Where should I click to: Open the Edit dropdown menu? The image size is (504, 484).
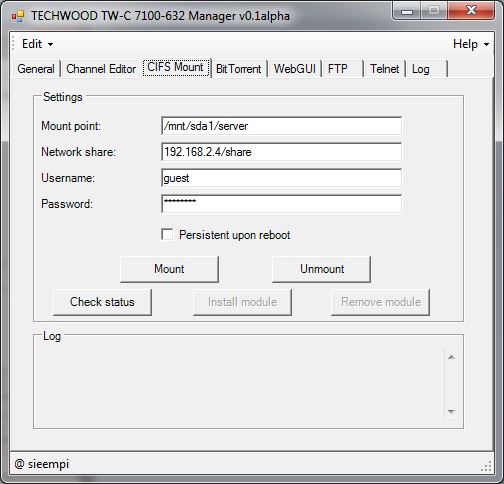point(37,44)
